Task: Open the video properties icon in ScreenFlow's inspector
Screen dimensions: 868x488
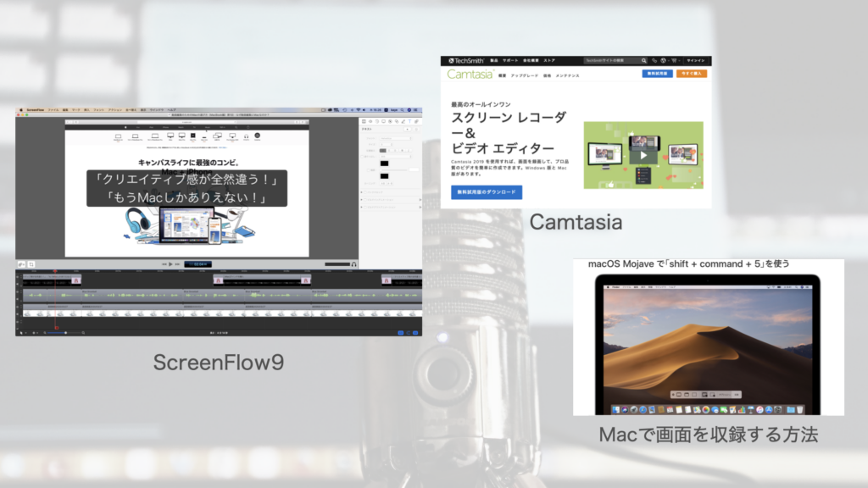Action: (364, 121)
